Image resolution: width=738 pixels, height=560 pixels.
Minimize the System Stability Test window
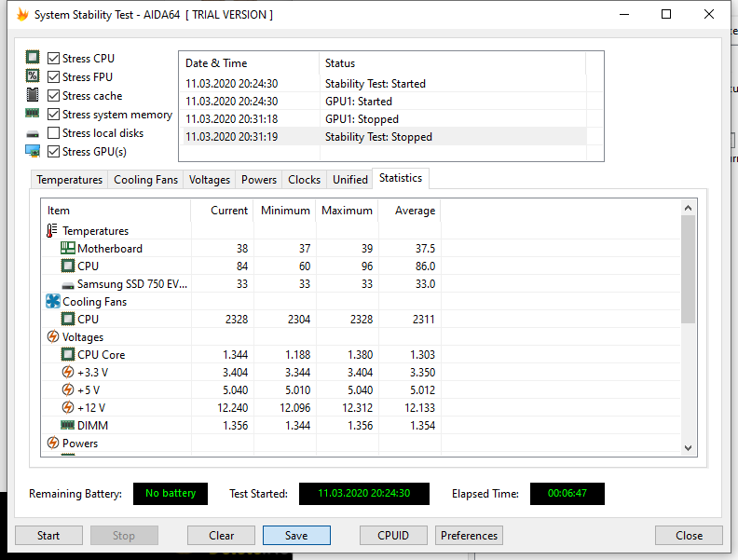point(624,14)
